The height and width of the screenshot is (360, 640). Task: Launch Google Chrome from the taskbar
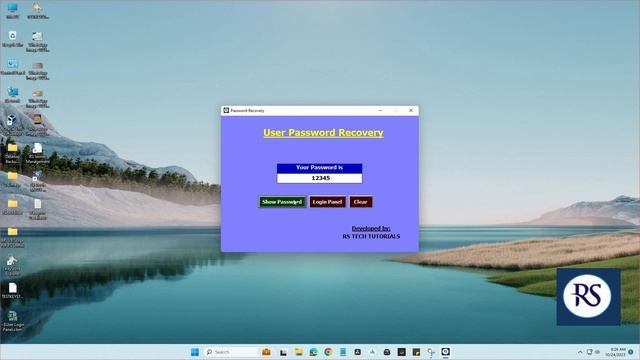tap(328, 352)
